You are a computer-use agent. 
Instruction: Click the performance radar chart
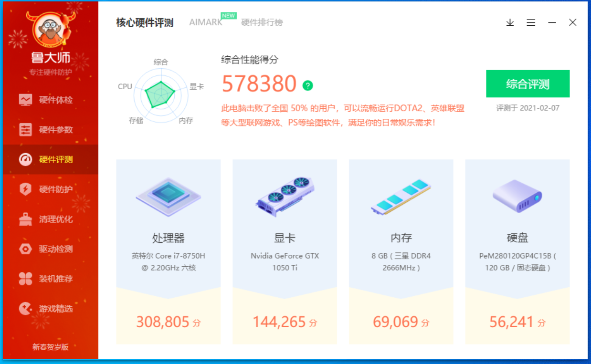161,94
